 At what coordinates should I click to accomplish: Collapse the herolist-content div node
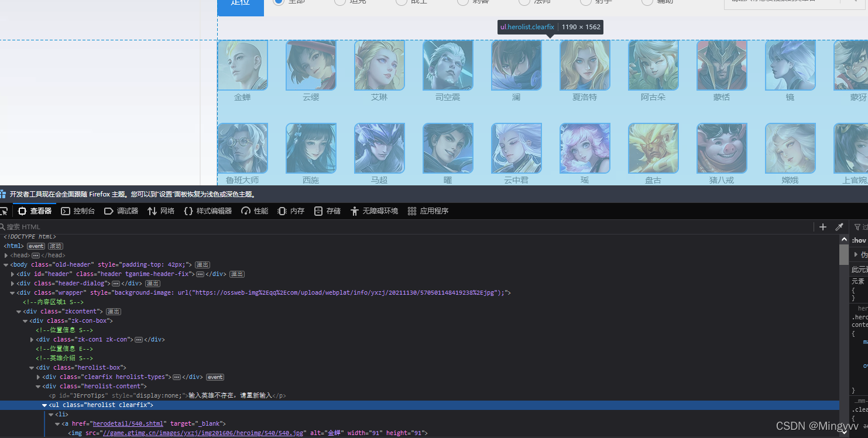pos(39,387)
